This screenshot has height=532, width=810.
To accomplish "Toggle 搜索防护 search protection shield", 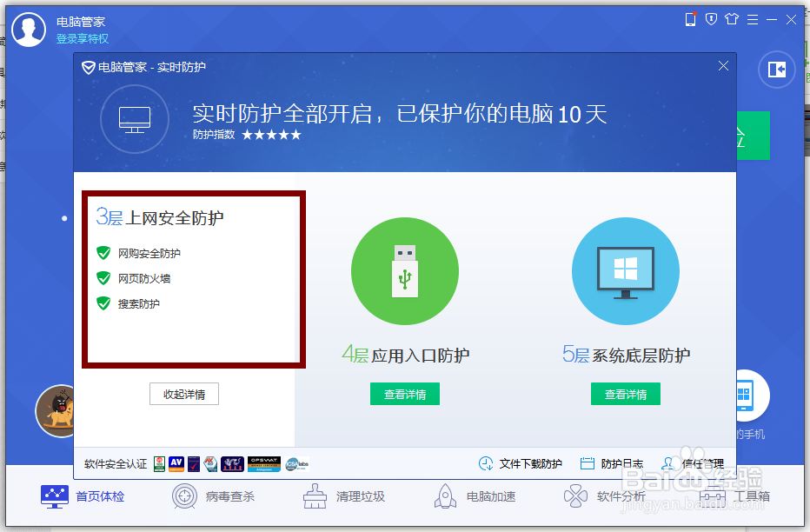I will (103, 303).
